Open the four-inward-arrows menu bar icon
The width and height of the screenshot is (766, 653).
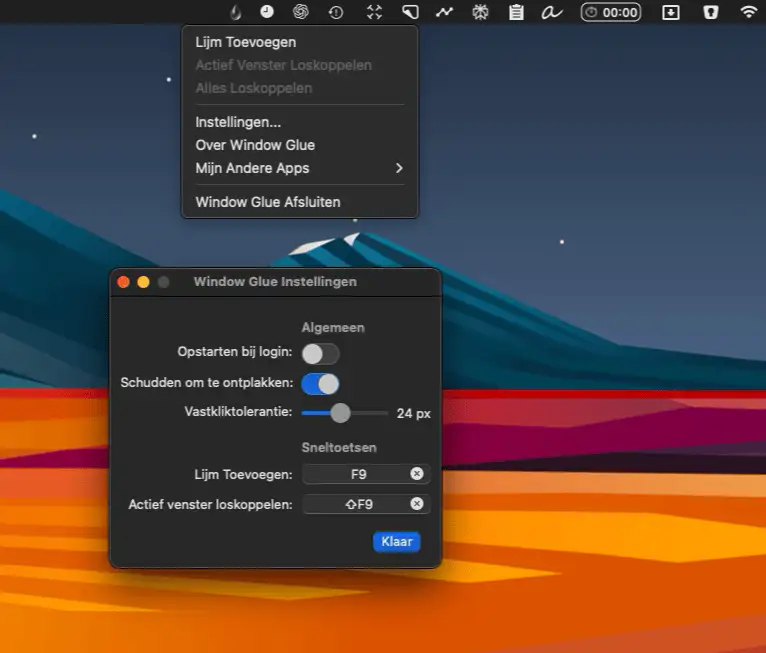pyautogui.click(x=374, y=12)
